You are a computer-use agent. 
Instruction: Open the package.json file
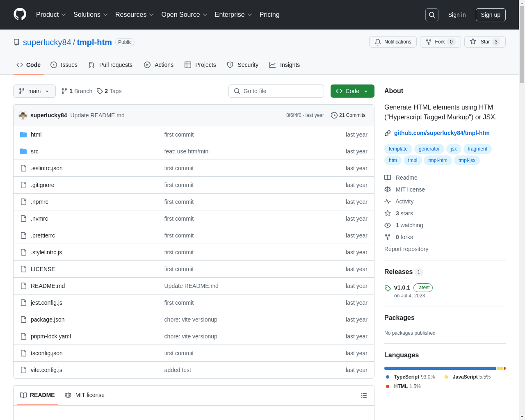[x=48, y=320]
